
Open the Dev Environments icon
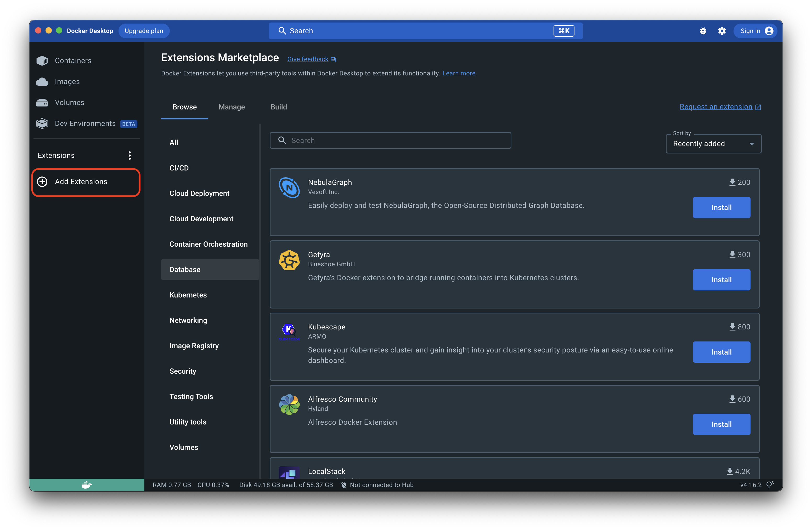pyautogui.click(x=42, y=124)
